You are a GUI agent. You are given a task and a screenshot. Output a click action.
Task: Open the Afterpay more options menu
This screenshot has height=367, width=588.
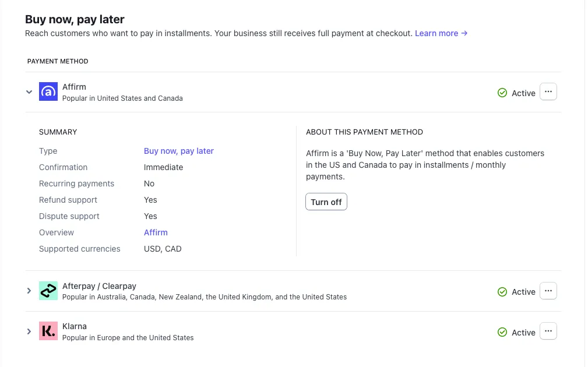548,291
